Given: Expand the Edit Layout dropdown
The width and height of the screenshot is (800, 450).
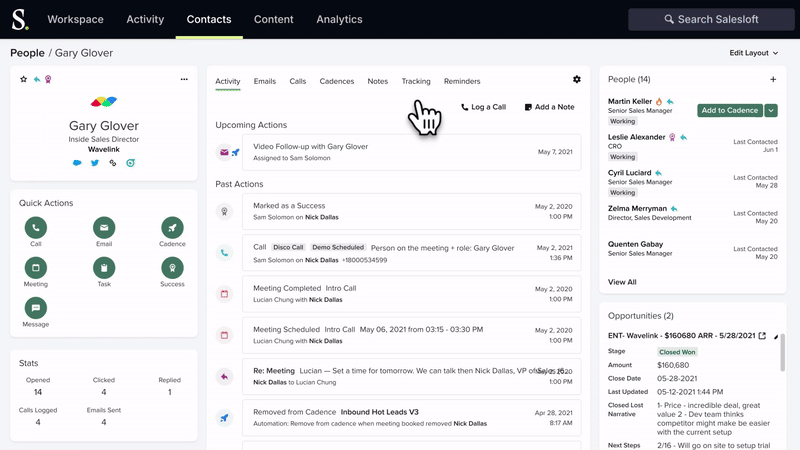Looking at the screenshot, I should coord(754,53).
